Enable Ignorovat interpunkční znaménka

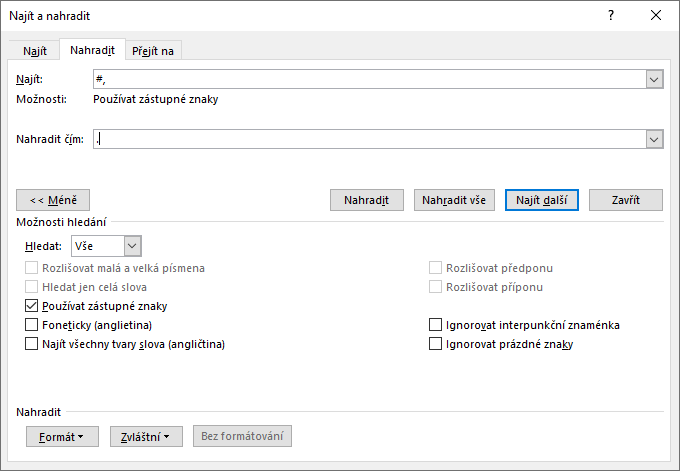[x=435, y=325]
